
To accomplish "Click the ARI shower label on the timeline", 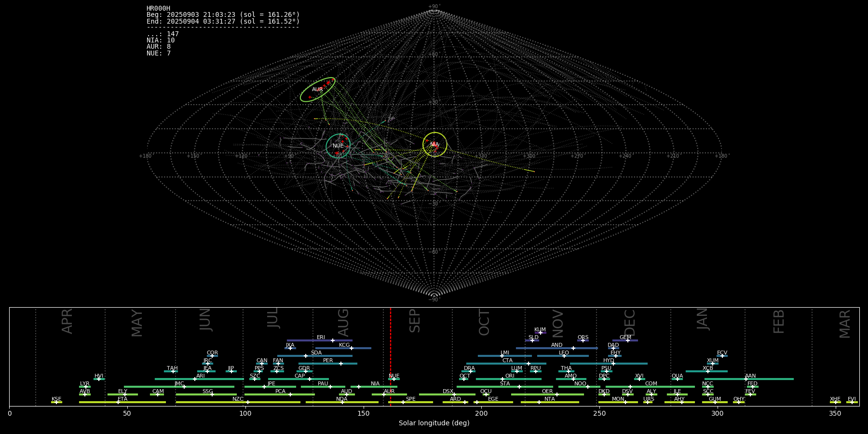I will click(x=201, y=376).
